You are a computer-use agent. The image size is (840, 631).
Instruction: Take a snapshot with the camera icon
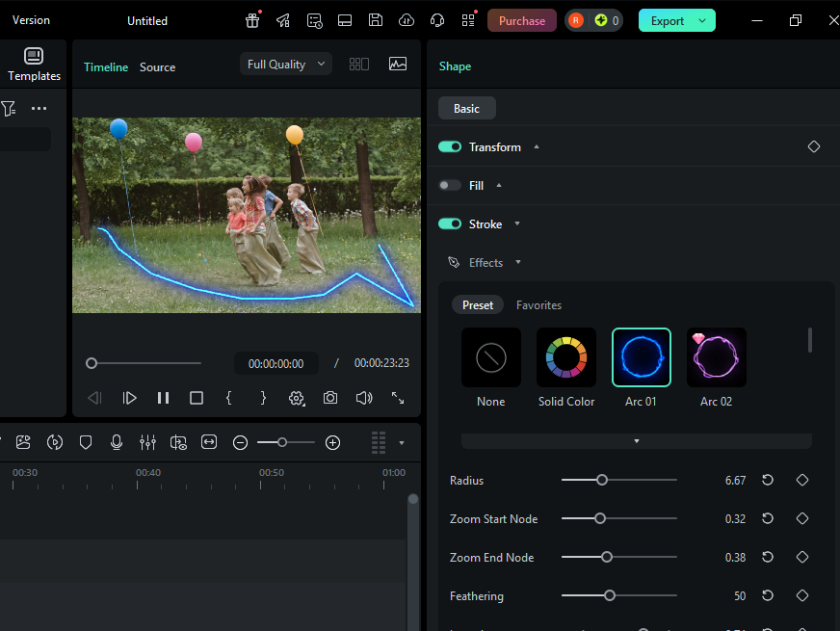[x=330, y=398]
